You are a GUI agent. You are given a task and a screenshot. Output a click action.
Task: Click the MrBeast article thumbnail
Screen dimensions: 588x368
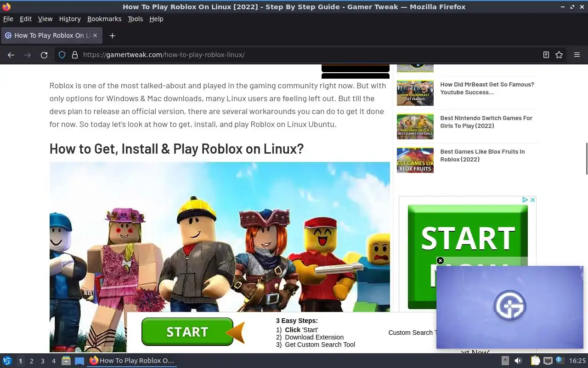[x=415, y=93]
